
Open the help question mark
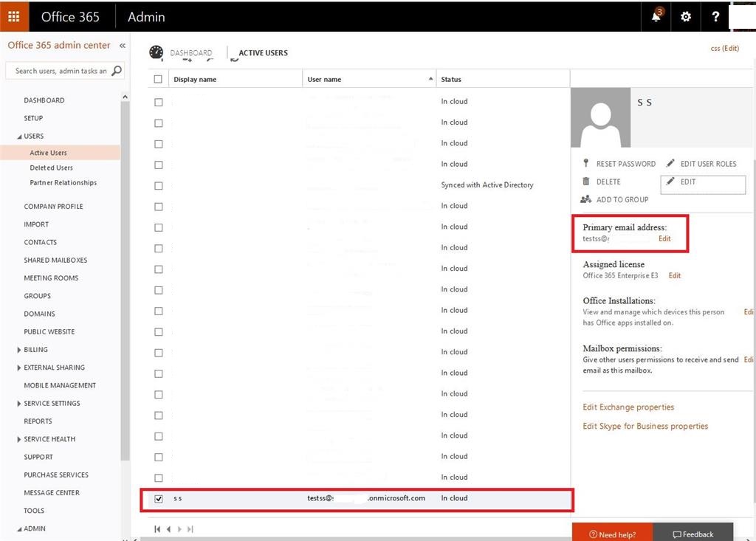[715, 17]
